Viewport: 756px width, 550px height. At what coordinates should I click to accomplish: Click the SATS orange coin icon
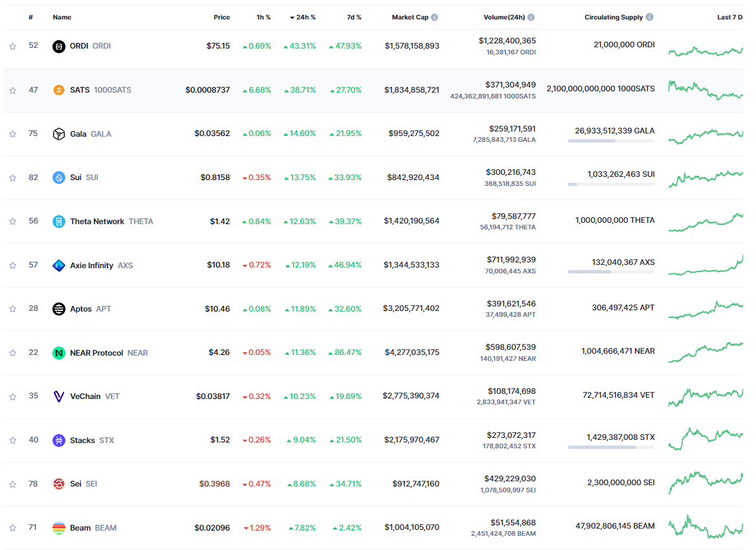(59, 90)
